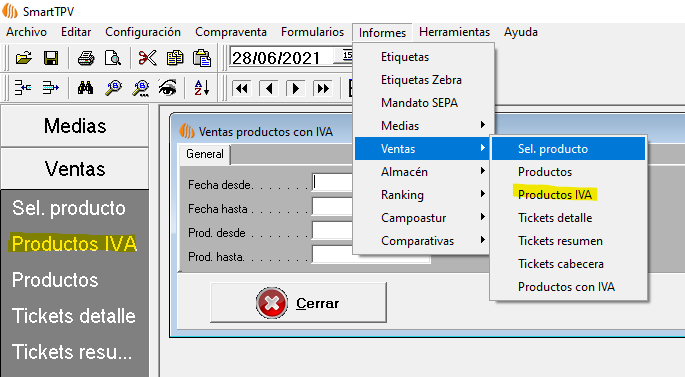Open Productos in the left sidebar
The image size is (685, 377).
[55, 280]
